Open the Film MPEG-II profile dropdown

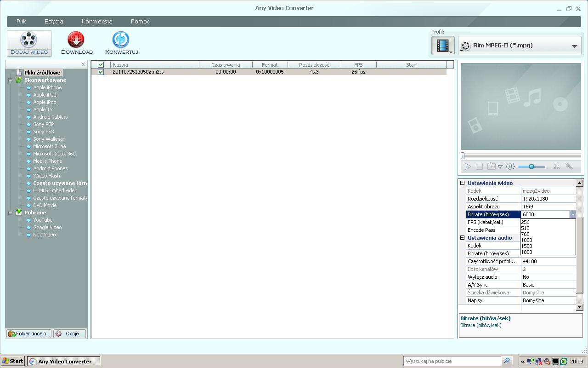pos(574,46)
